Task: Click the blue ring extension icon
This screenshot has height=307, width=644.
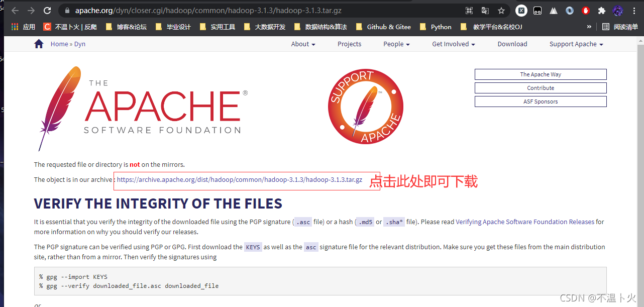Action: coord(570,11)
